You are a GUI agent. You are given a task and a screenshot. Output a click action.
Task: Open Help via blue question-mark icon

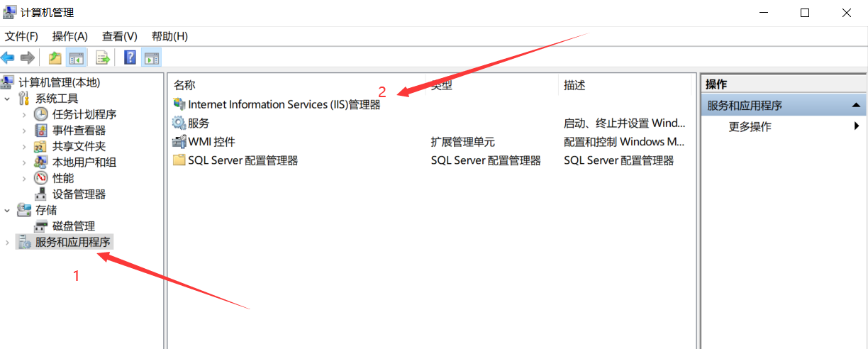(130, 57)
